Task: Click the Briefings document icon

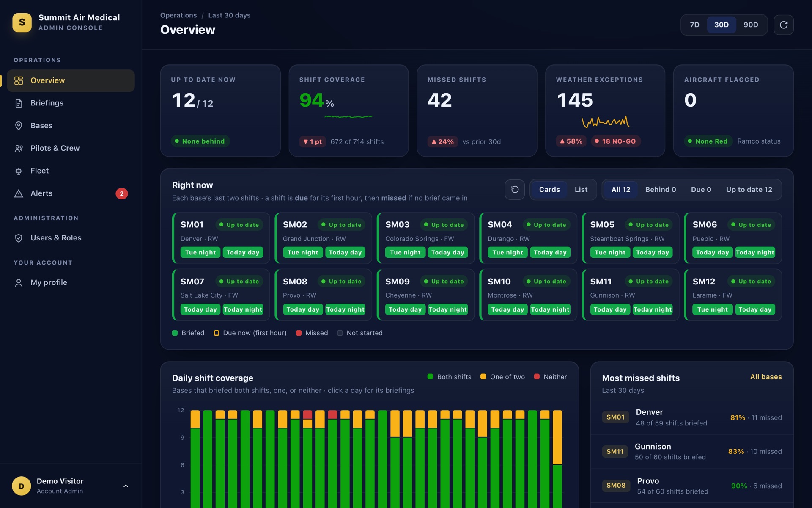Action: pos(19,103)
